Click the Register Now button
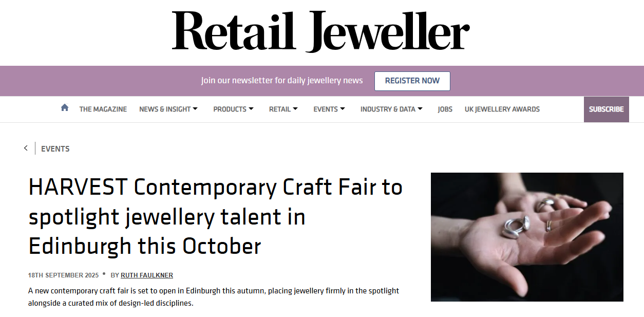 412,81
